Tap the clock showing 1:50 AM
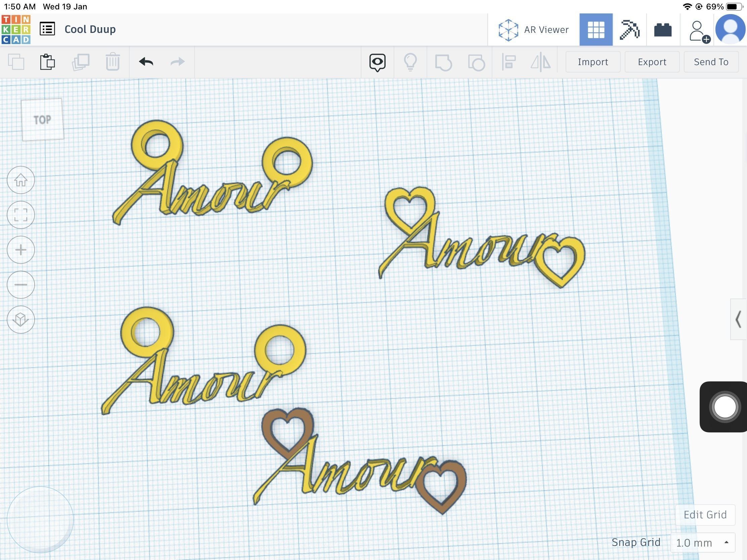 [x=19, y=6]
